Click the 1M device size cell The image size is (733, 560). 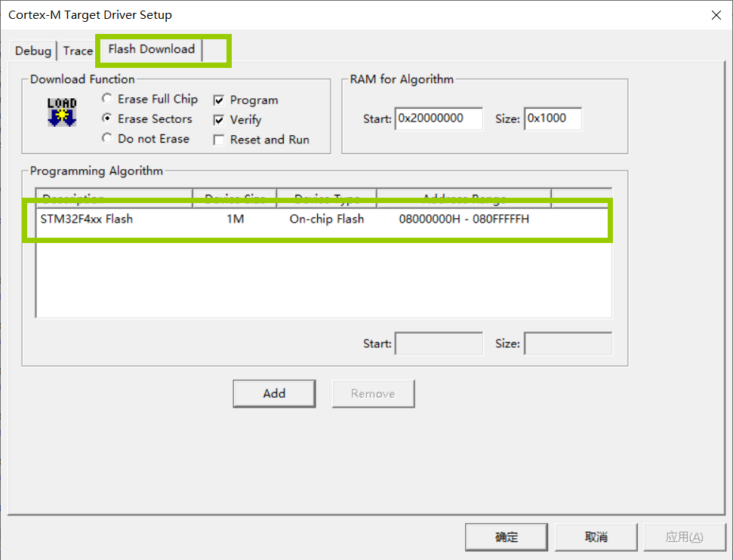[236, 219]
